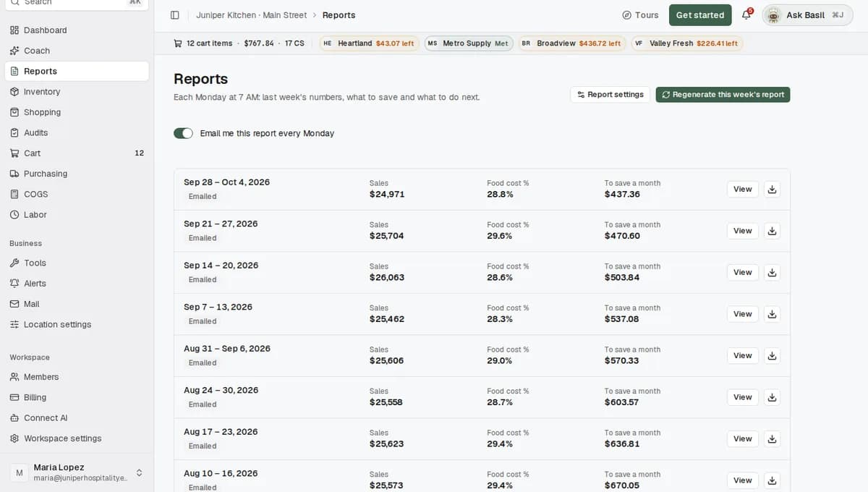View the Aug 17 – 23 report
The height and width of the screenshot is (492, 868).
click(743, 439)
